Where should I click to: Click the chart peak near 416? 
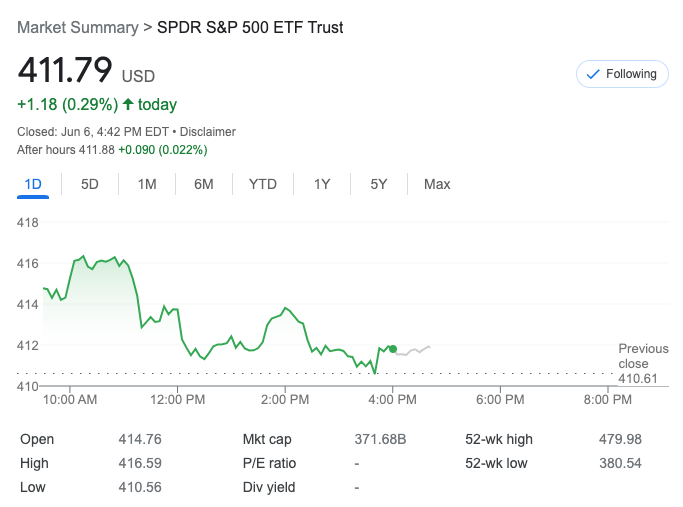(83, 256)
